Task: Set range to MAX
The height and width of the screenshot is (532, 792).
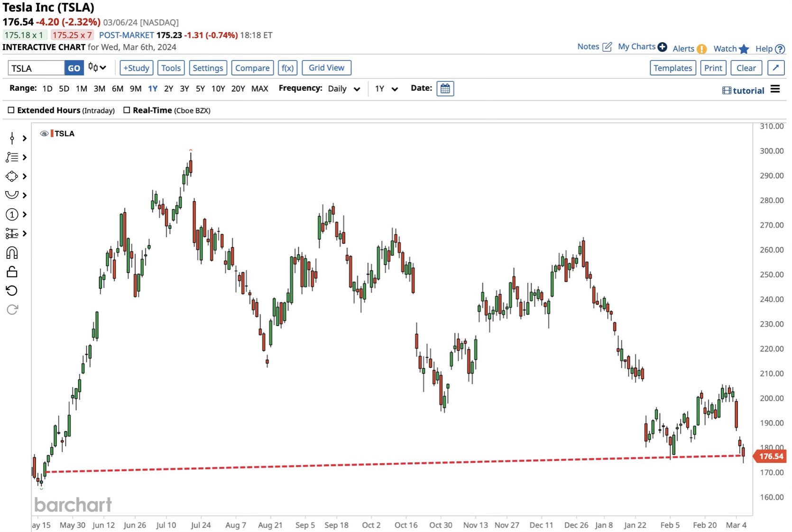Action: (260, 89)
